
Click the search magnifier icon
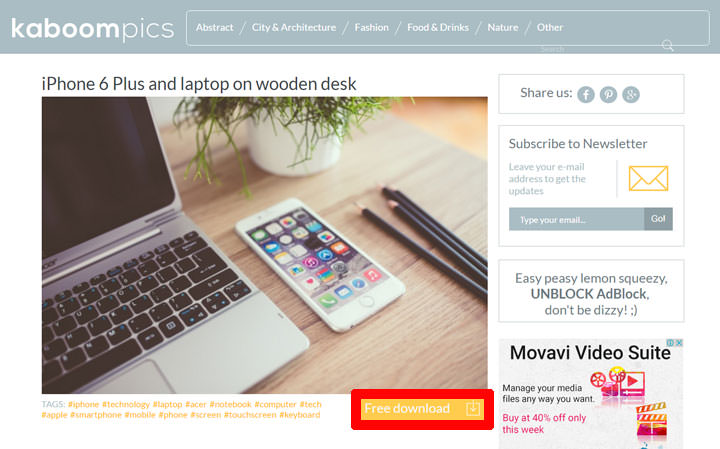[x=667, y=45]
